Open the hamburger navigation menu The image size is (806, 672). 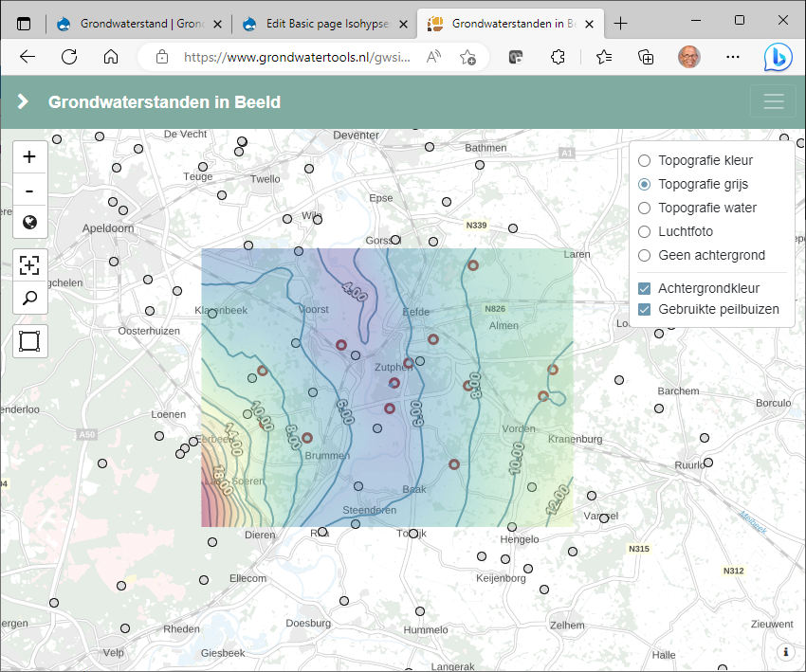tap(773, 101)
